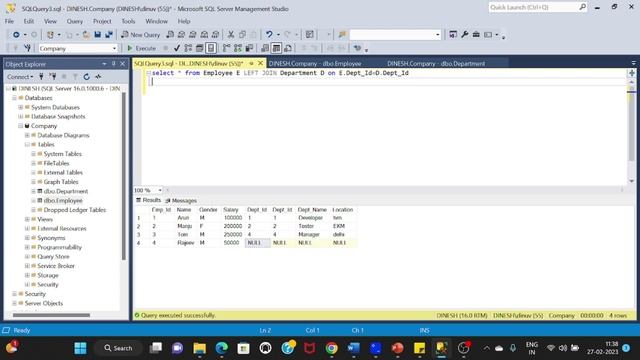The width and height of the screenshot is (640, 360).
Task: Click the Toolbox icon in toolbar
Action: [x=476, y=35]
